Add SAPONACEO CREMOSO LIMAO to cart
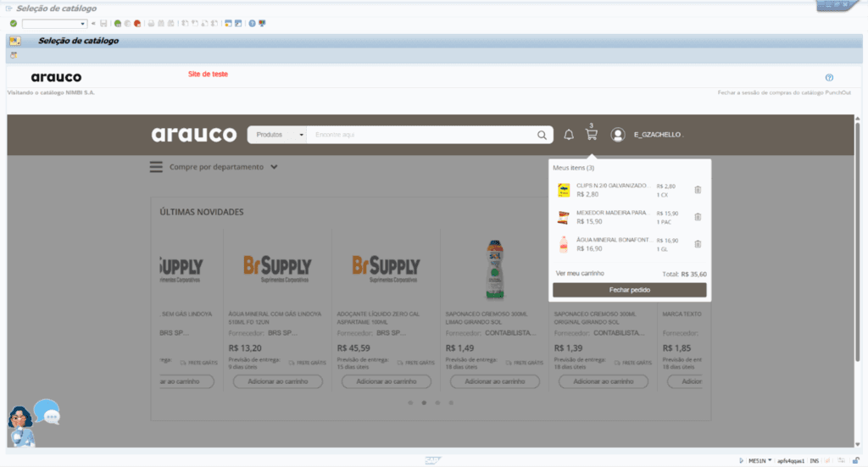868x467 pixels. (x=495, y=381)
